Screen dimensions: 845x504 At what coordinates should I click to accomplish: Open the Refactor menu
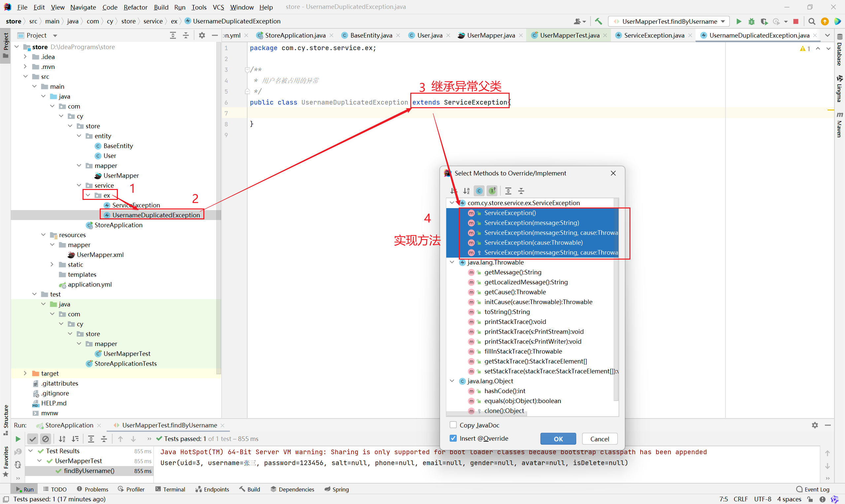click(x=135, y=7)
